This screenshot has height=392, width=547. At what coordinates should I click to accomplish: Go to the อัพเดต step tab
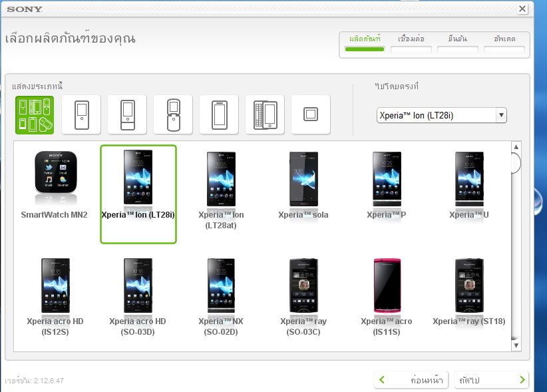[504, 43]
